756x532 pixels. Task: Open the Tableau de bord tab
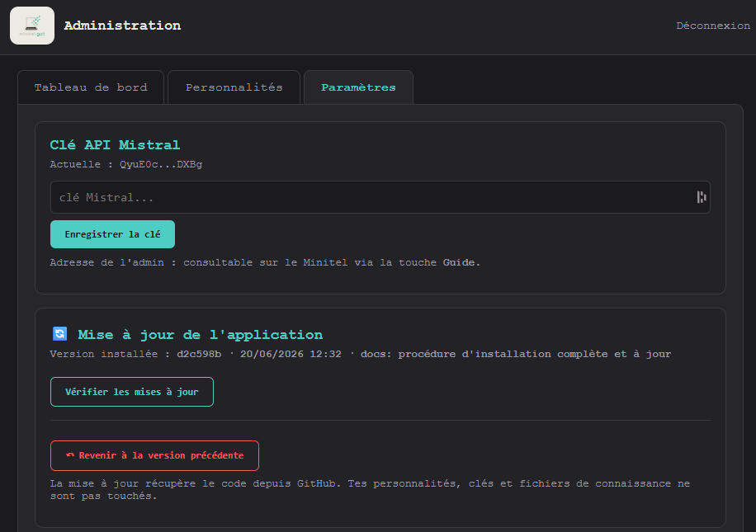(x=91, y=87)
